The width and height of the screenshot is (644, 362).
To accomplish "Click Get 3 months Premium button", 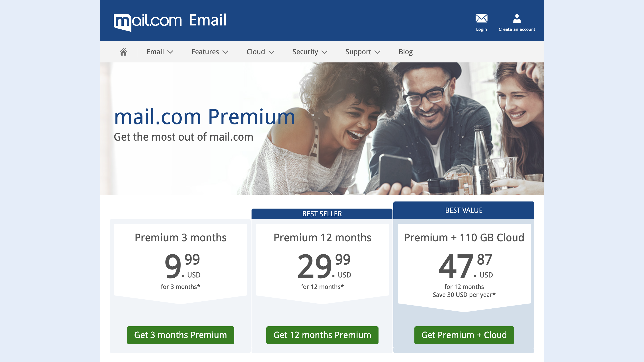I will (180, 335).
